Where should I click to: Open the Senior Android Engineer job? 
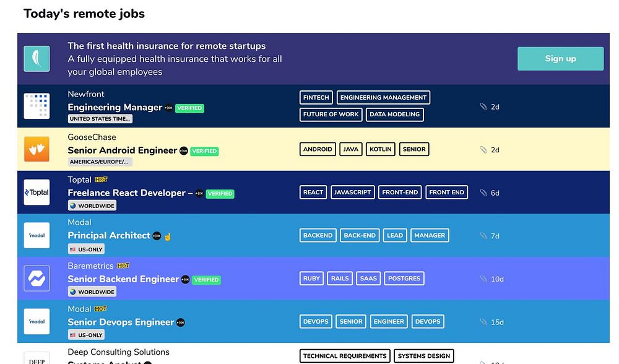coord(123,150)
